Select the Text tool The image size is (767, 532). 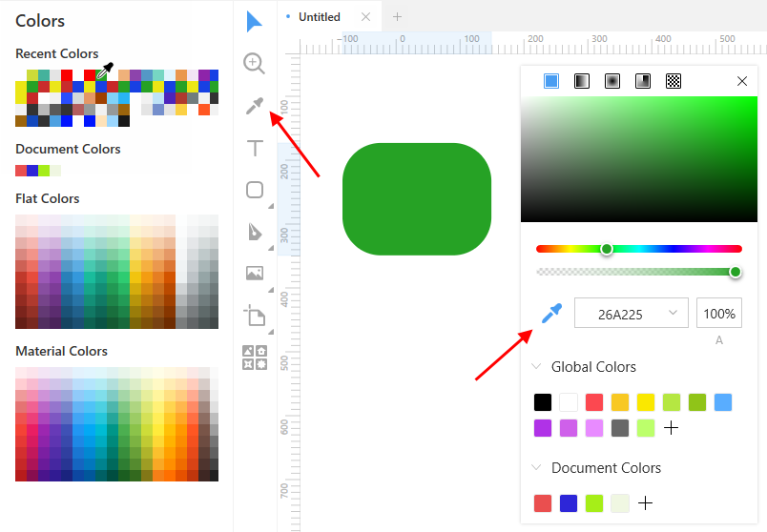tap(255, 148)
